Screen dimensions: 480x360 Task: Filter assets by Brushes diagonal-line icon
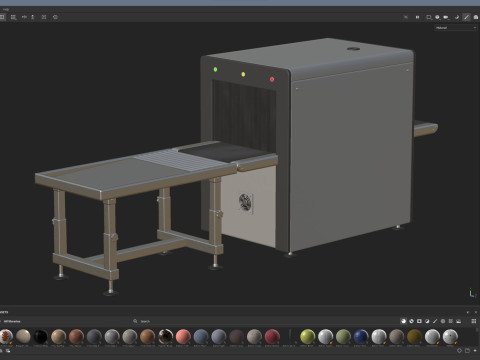[435, 321]
